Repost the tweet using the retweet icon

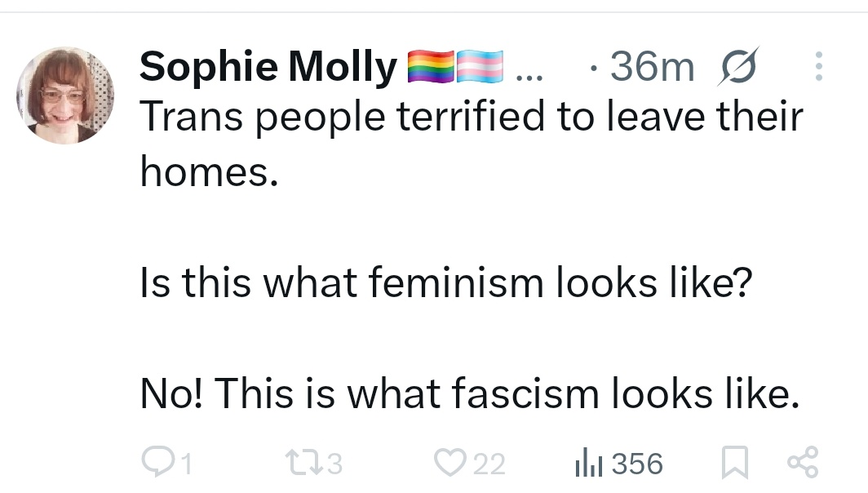coord(303,462)
